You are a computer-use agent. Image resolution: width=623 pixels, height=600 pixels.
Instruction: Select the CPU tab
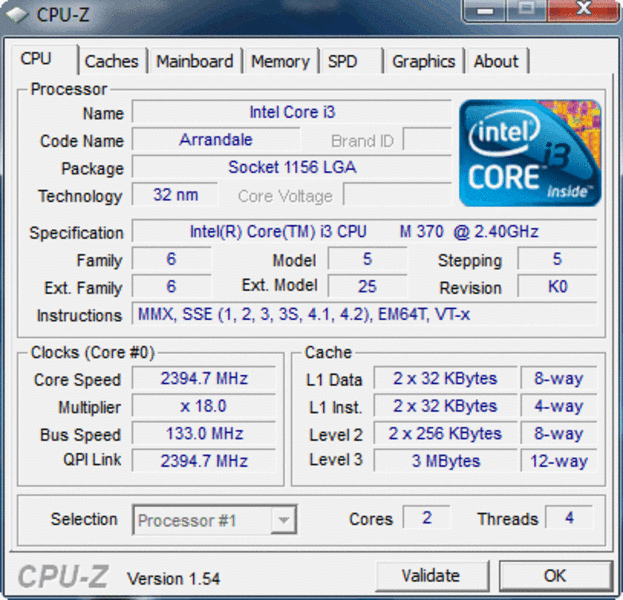pos(44,59)
